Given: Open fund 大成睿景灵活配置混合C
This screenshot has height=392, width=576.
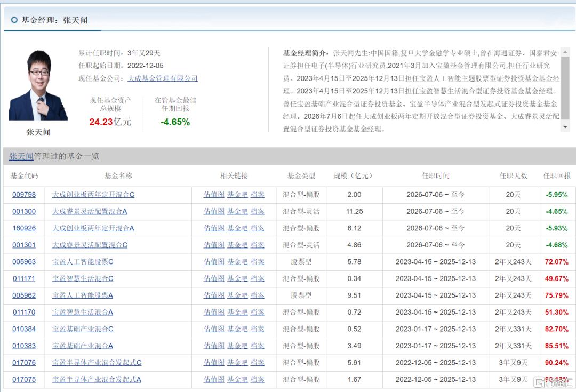Looking at the screenshot, I should 90,245.
